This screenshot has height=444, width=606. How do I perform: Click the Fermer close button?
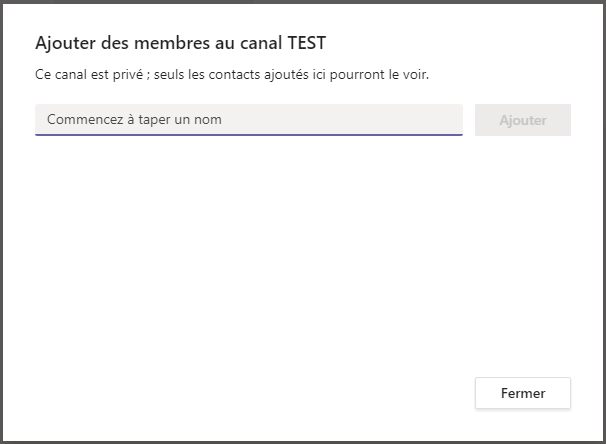[x=522, y=393]
